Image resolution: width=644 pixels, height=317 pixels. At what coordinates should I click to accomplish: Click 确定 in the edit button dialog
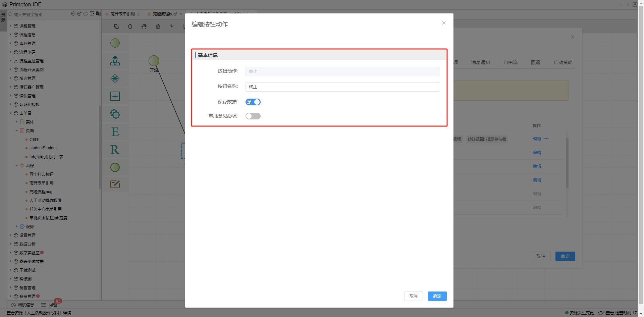click(437, 296)
